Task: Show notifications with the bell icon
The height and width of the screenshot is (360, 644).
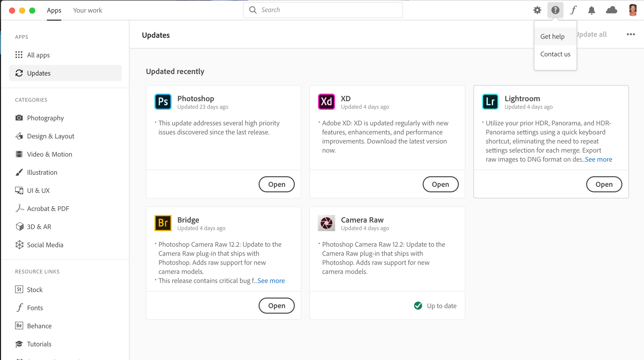Action: (592, 10)
